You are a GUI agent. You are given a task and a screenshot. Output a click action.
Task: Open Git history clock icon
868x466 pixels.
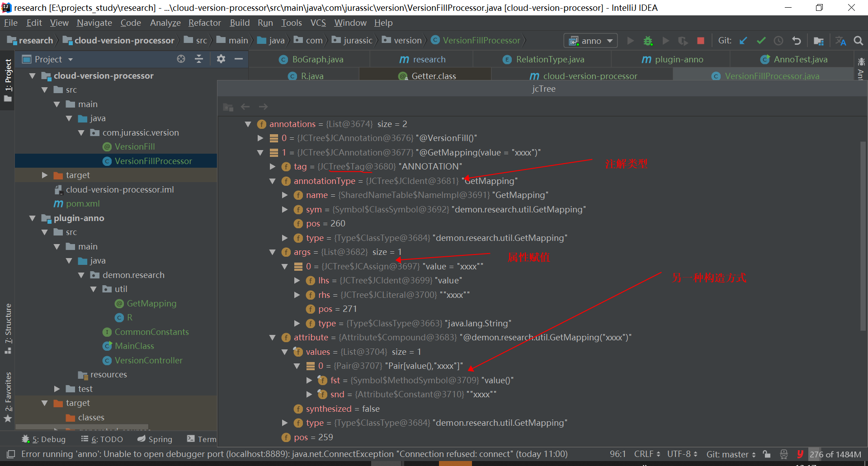[x=778, y=41]
